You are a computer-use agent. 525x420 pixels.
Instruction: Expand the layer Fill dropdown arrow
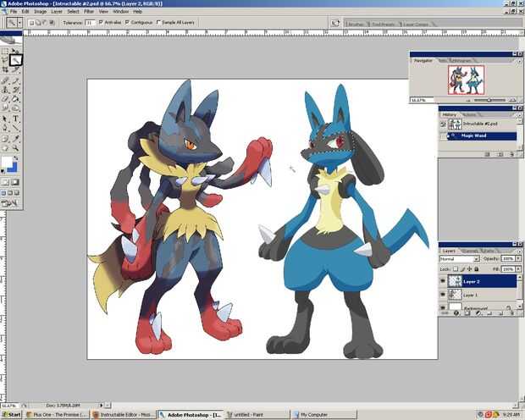coord(520,268)
